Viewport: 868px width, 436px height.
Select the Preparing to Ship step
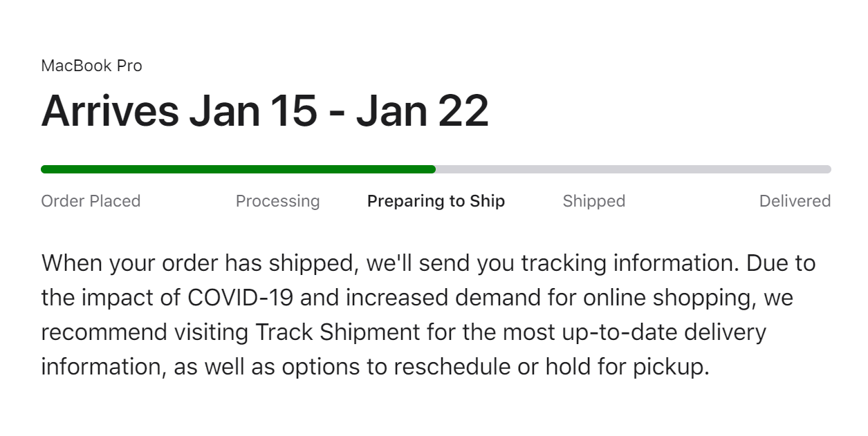[x=436, y=201]
